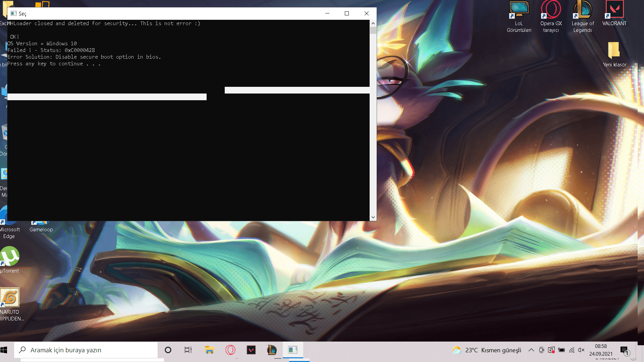Screen dimensions: 644x362
Task: Open the notification center icon
Action: point(624,350)
